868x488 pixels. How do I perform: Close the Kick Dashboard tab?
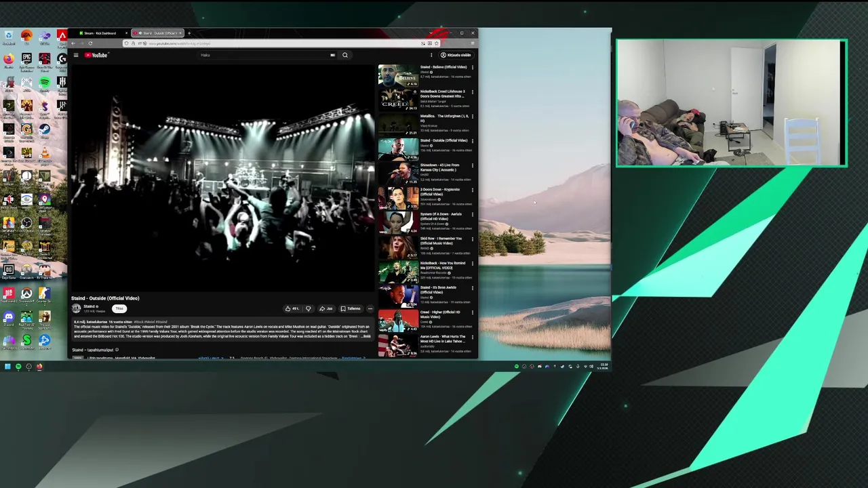point(126,33)
